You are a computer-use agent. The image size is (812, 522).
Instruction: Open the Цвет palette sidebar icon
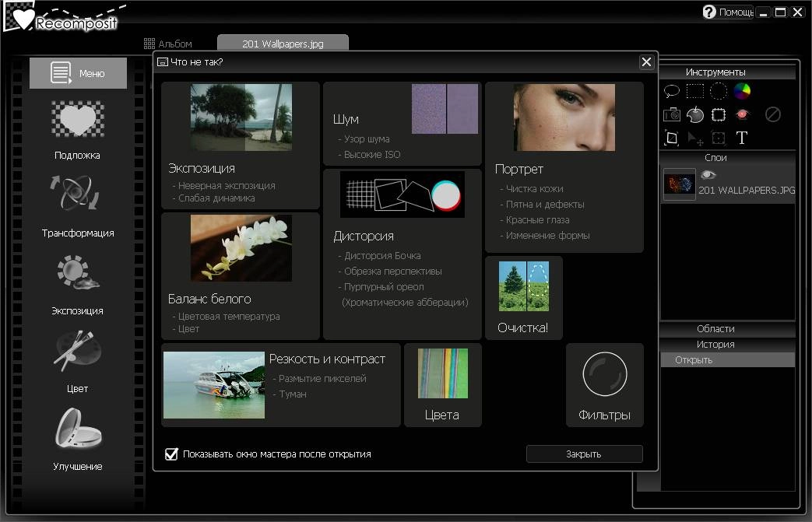[x=77, y=350]
